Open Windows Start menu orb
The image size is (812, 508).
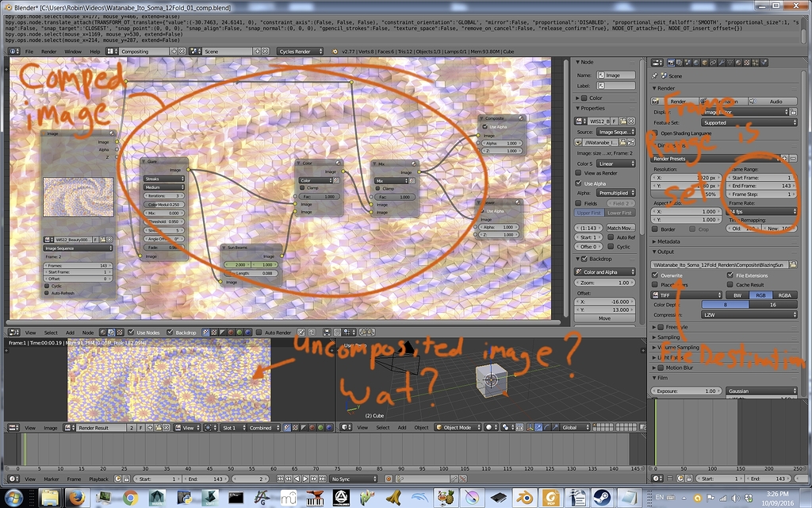pyautogui.click(x=14, y=498)
